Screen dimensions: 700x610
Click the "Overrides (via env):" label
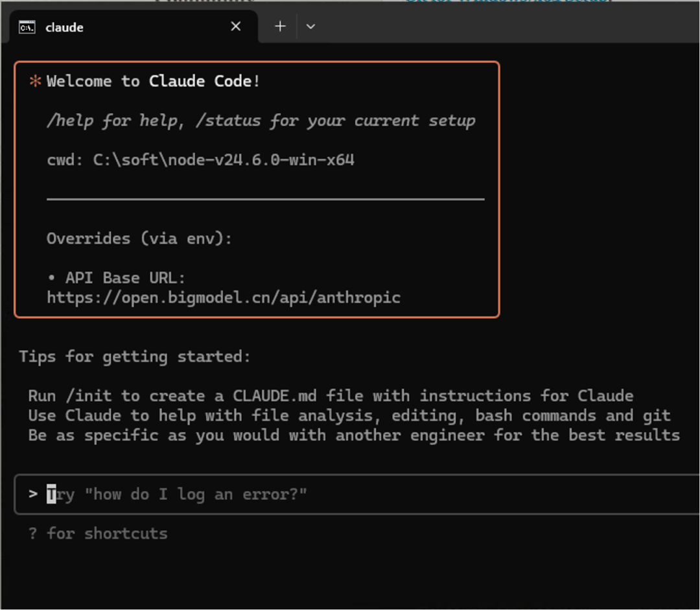coord(139,239)
